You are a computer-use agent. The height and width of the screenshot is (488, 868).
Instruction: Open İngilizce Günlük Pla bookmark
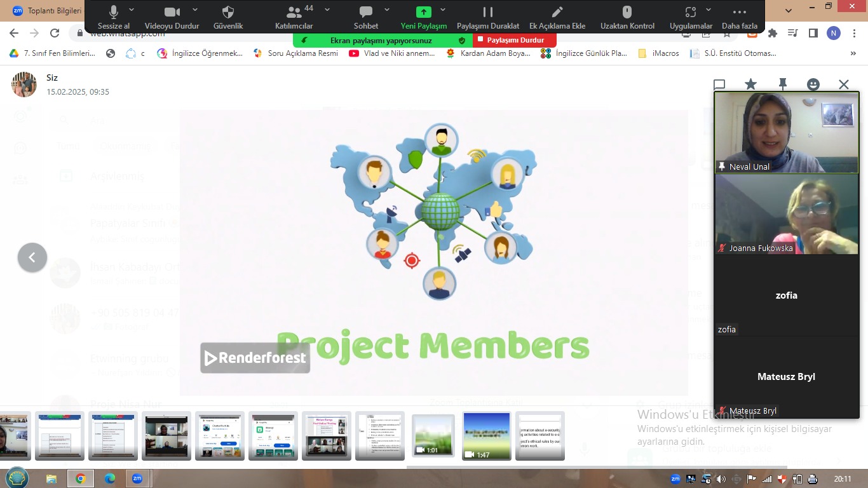point(584,53)
